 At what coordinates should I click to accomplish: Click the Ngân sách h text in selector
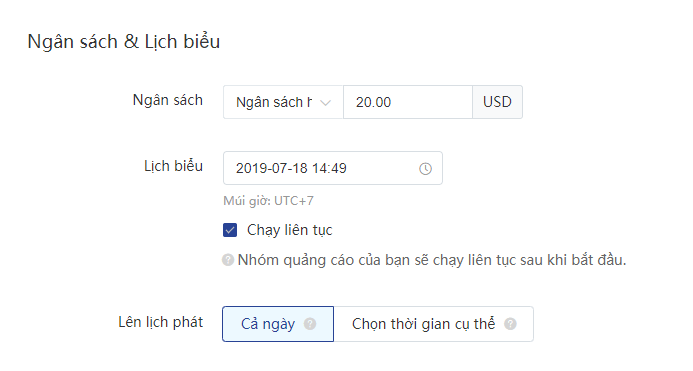click(x=274, y=102)
